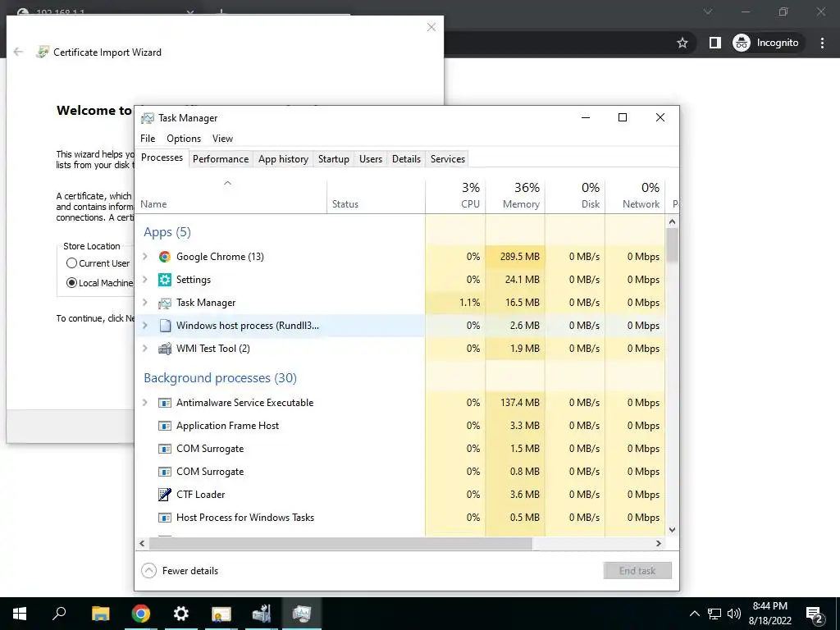Image resolution: width=840 pixels, height=630 pixels.
Task: Open the network icon in system tray
Action: (714, 614)
